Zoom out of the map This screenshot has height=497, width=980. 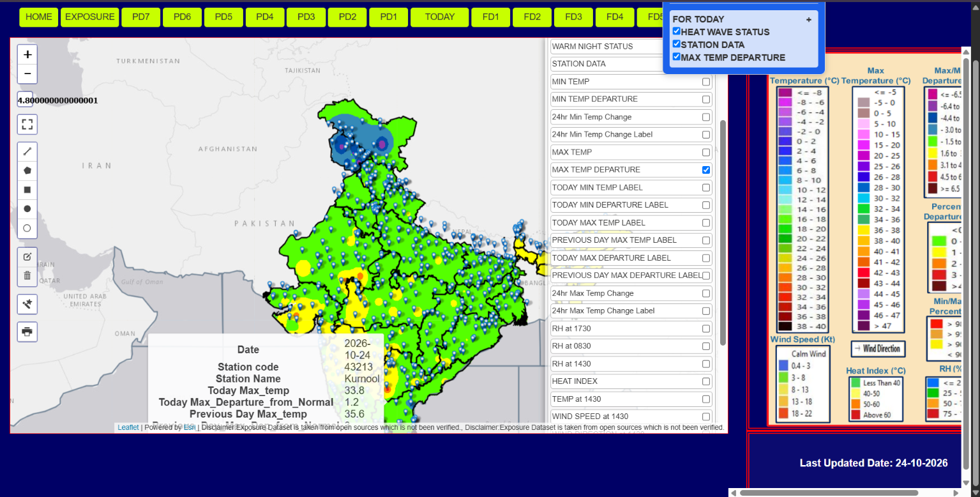point(27,74)
